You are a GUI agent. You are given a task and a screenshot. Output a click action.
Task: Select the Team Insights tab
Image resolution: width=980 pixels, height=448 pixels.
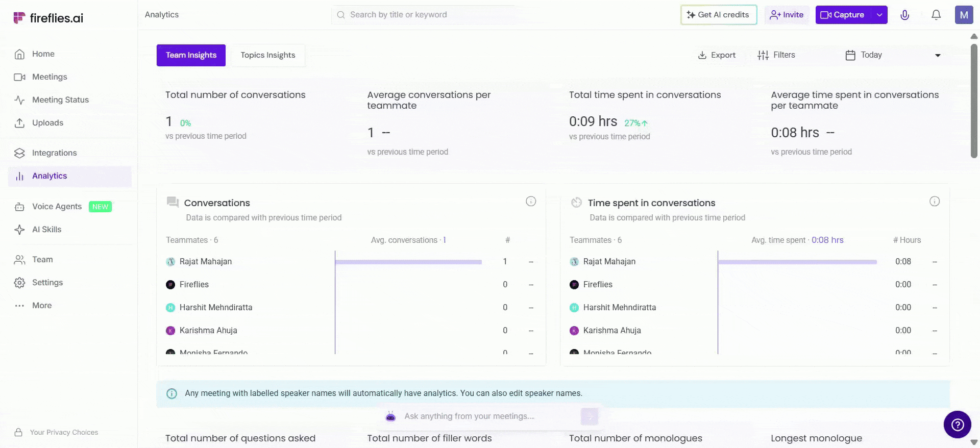(x=191, y=55)
